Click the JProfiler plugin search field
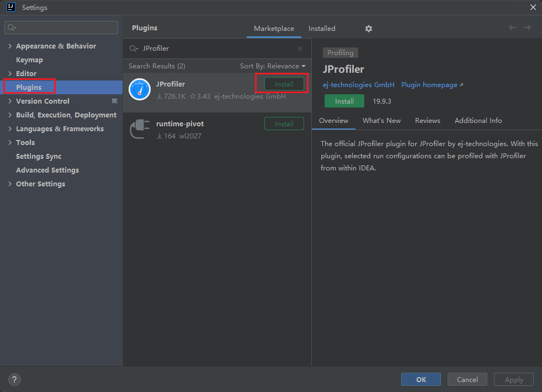 [x=217, y=49]
